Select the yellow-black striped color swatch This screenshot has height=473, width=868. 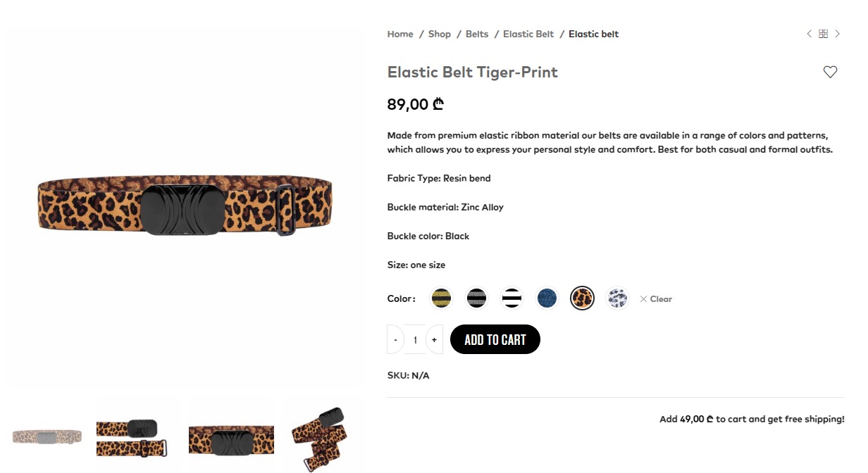(441, 298)
